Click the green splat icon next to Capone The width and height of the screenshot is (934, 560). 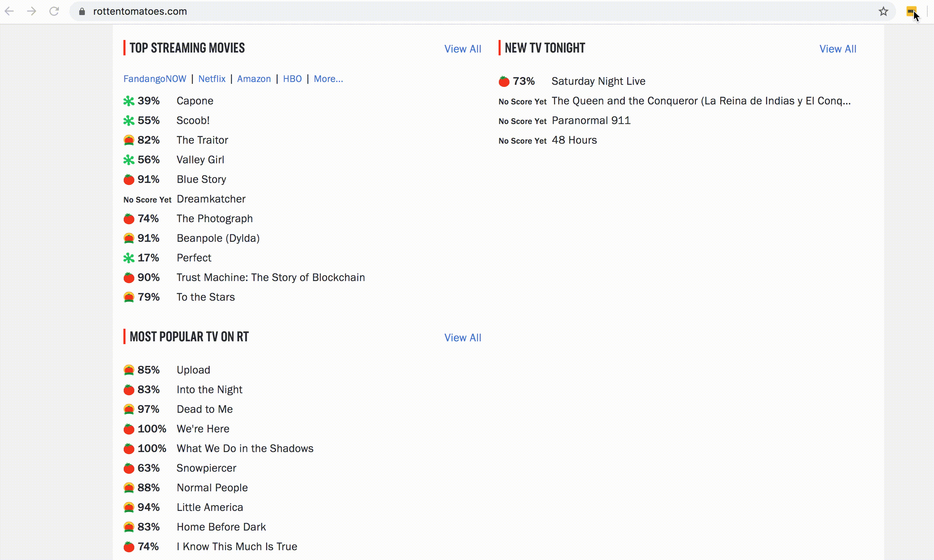tap(129, 101)
